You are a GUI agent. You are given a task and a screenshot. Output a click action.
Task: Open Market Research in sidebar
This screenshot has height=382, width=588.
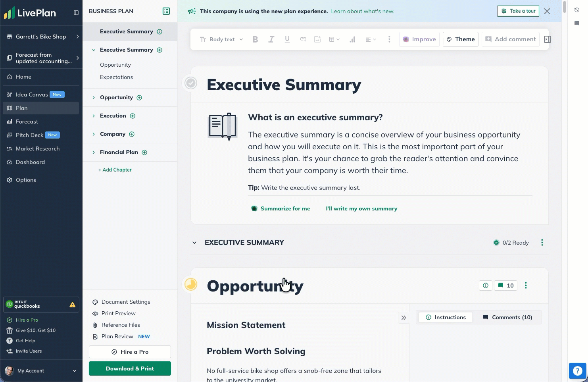point(41,149)
